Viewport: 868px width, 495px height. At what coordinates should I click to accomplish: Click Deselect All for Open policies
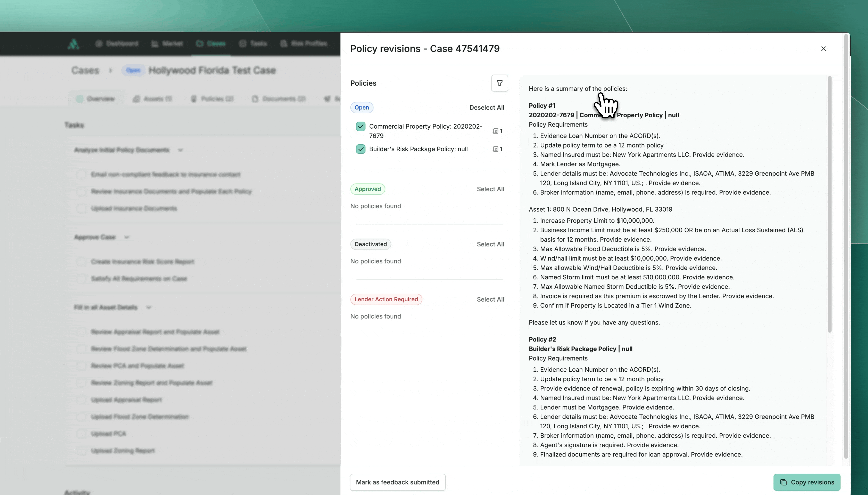(487, 107)
